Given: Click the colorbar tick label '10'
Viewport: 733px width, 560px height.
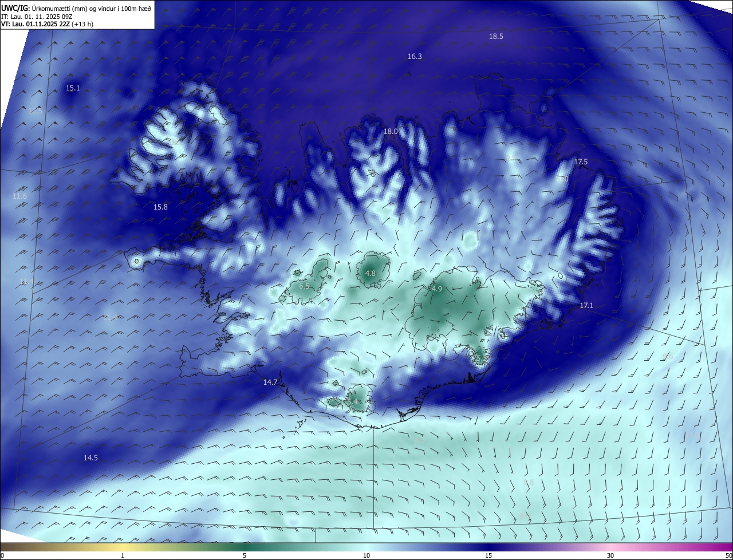Looking at the screenshot, I should (366, 555).
